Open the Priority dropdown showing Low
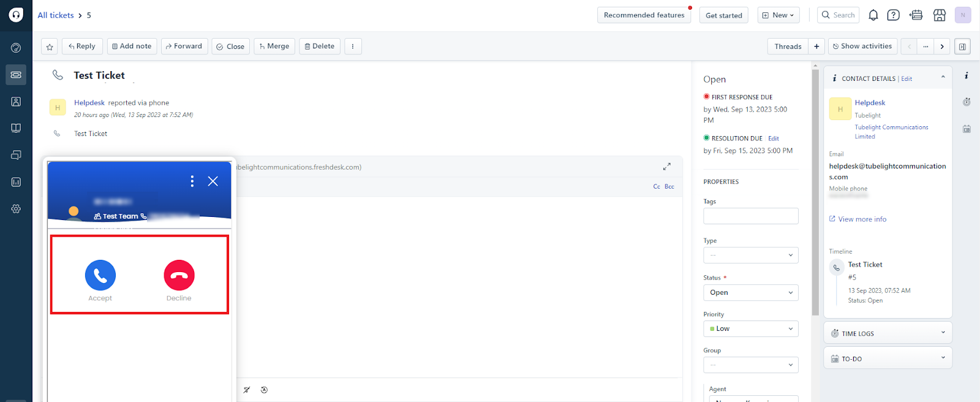980x402 pixels. click(x=750, y=329)
